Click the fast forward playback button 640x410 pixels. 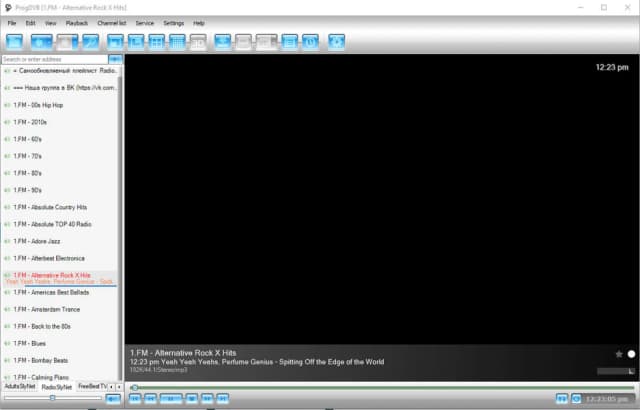[x=207, y=399]
